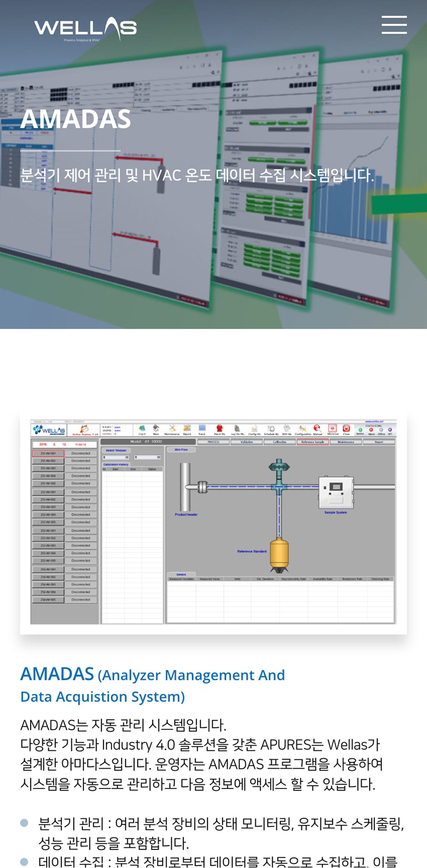Viewport: 427px width, 868px height.
Task: Click the Active Alarms indicator icon
Action: pos(85,430)
